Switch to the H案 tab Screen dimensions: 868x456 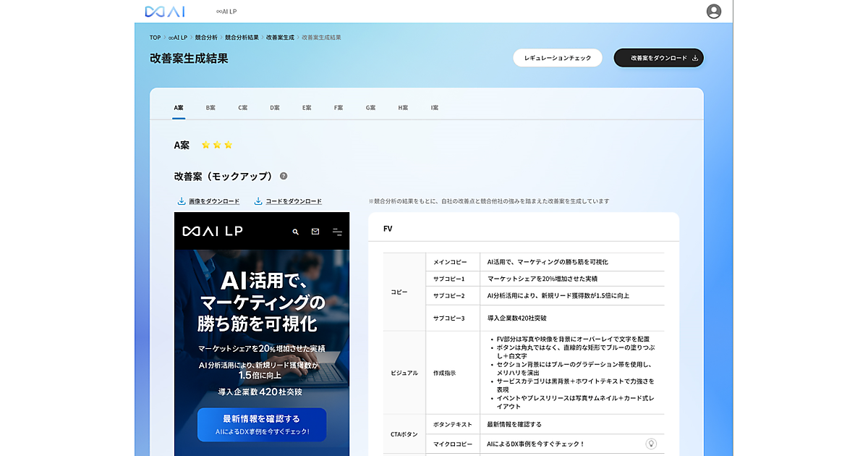(403, 108)
